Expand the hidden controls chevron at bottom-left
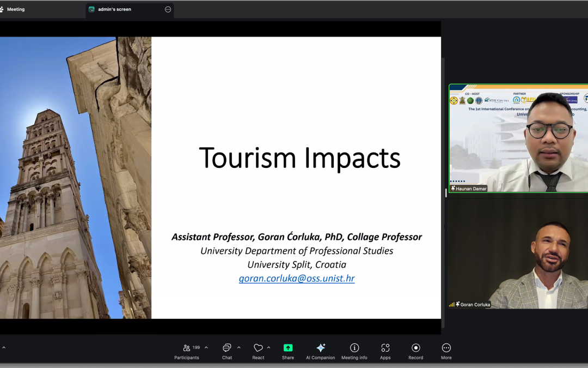 pos(3,348)
